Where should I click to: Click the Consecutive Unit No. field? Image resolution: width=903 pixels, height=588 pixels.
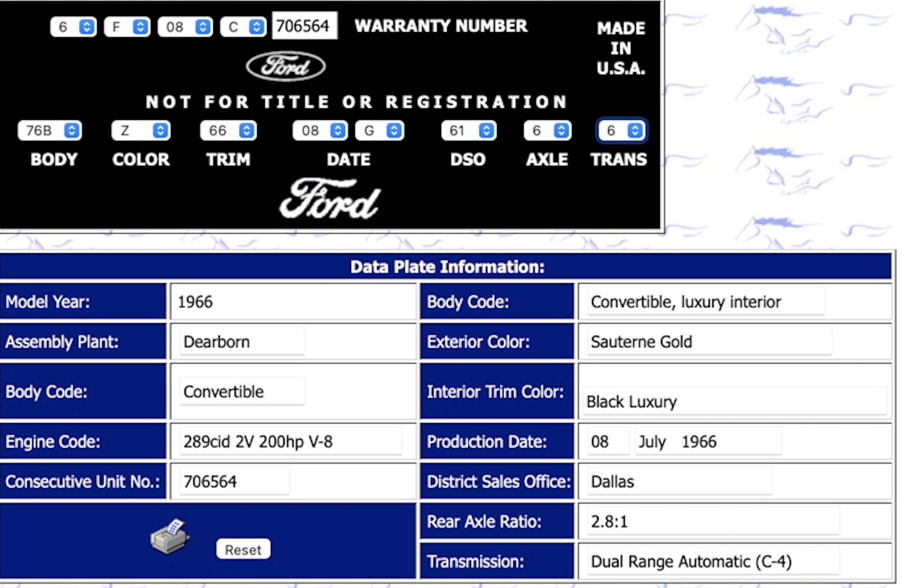(234, 481)
